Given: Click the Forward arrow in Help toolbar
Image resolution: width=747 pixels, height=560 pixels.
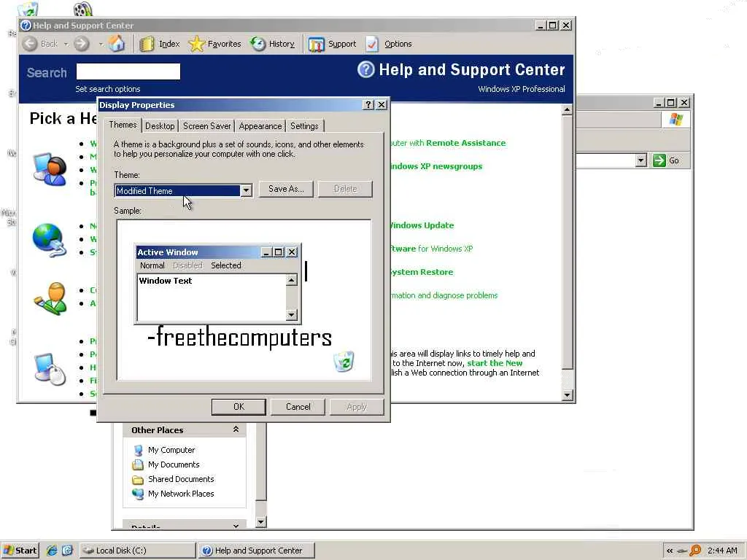Looking at the screenshot, I should tap(82, 44).
